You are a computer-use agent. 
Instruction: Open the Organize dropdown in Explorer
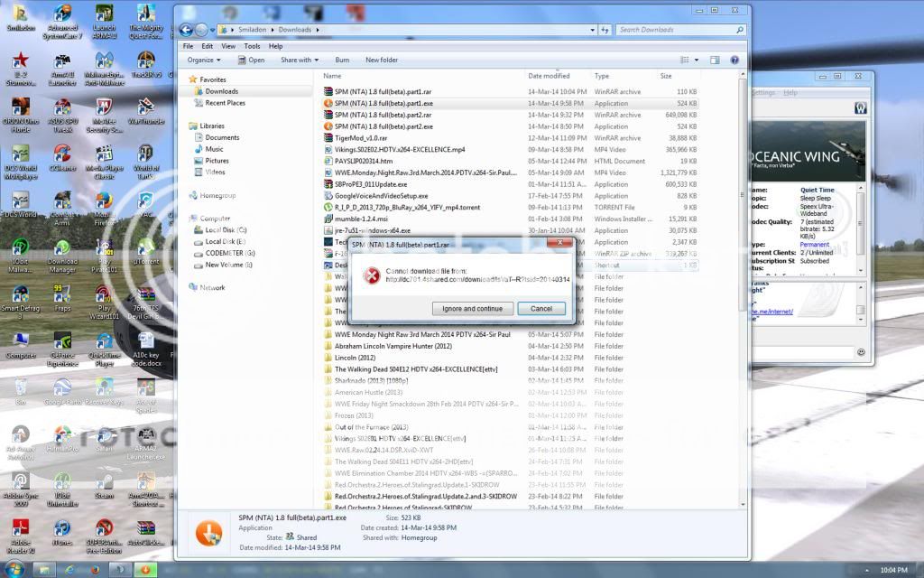tap(204, 61)
